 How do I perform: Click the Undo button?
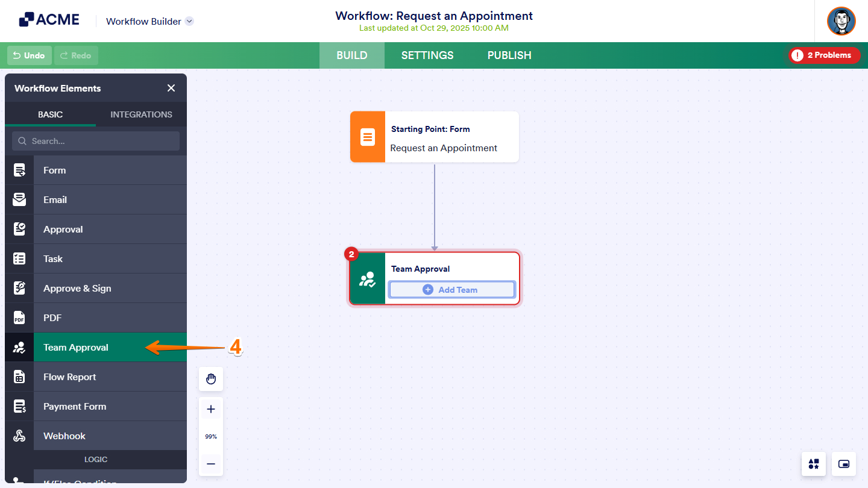[x=30, y=55]
